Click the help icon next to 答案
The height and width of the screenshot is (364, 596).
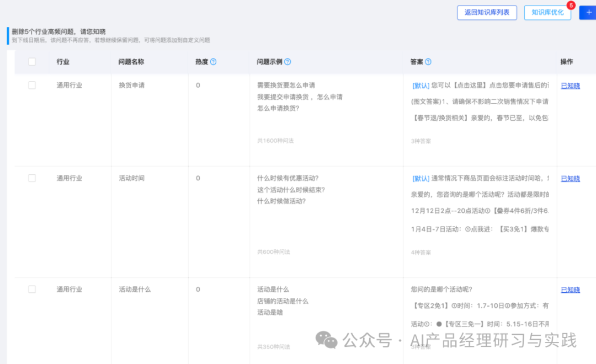tap(428, 62)
